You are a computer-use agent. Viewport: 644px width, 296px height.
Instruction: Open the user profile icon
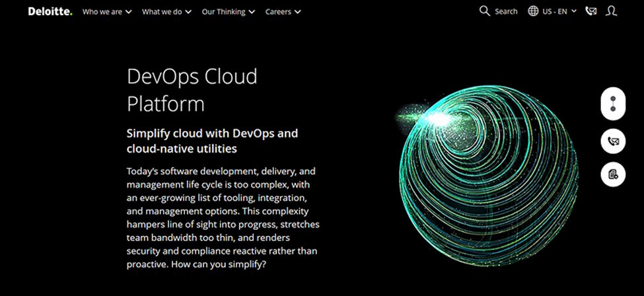612,11
